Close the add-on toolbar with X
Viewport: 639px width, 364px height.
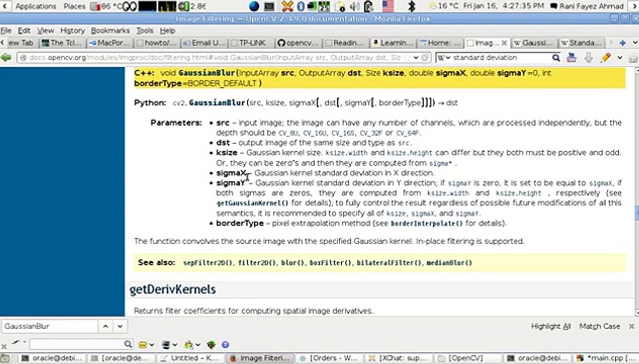coord(4,346)
